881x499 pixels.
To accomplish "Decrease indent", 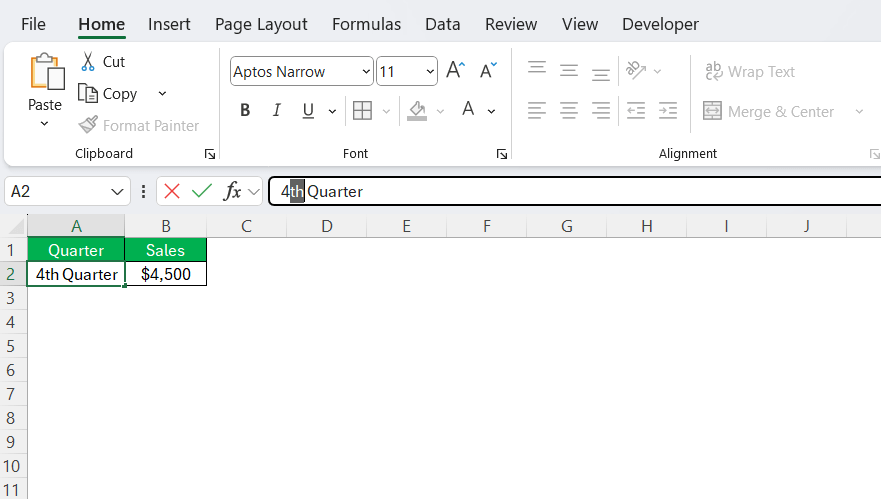I will [x=636, y=110].
